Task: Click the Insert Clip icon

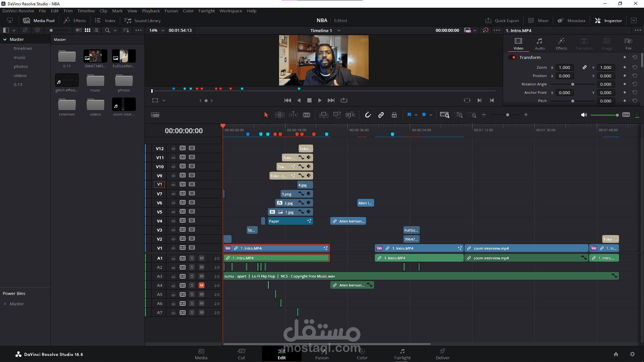Action: pos(324,115)
